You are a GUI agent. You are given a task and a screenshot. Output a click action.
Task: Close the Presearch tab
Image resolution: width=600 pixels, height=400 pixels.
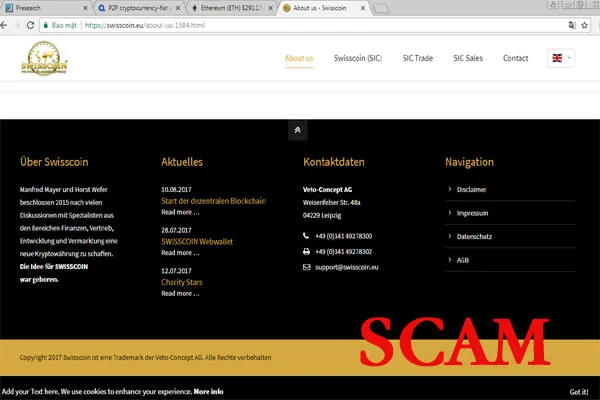[x=85, y=8]
